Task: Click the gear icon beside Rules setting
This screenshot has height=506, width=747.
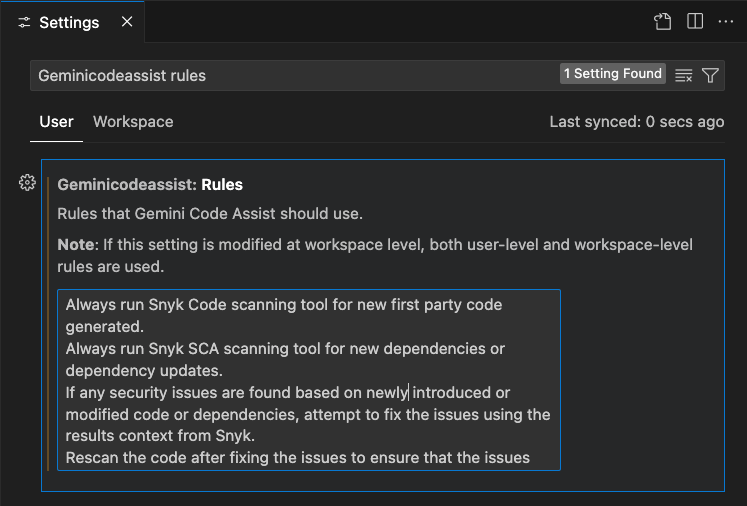Action: 27,183
